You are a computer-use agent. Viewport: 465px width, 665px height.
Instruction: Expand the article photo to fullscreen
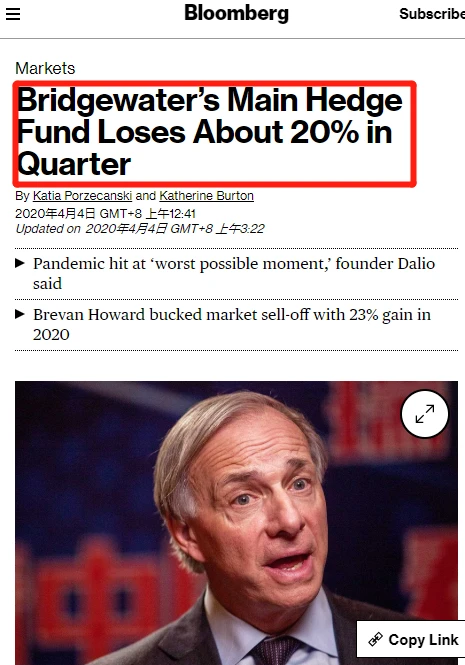[x=425, y=414]
